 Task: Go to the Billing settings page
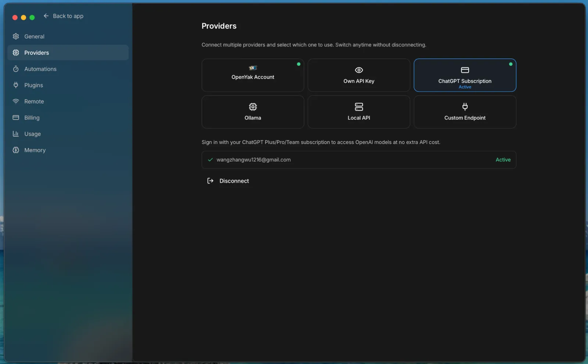pos(32,118)
